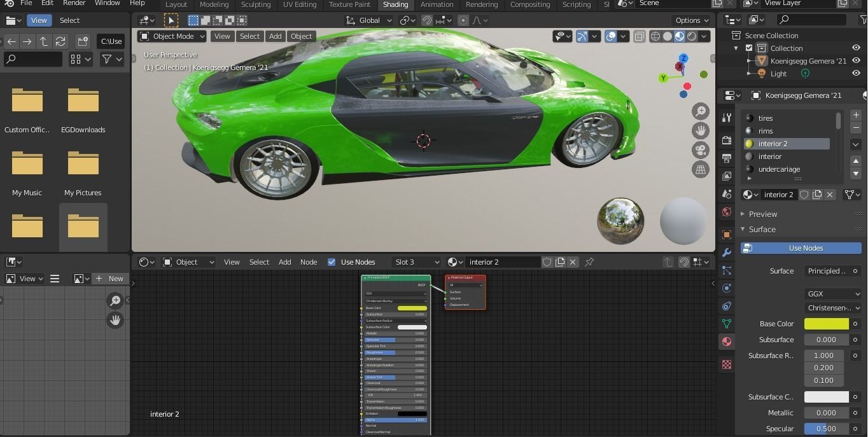Select Wireframe viewport shading
This screenshot has height=437, width=868.
[x=655, y=36]
